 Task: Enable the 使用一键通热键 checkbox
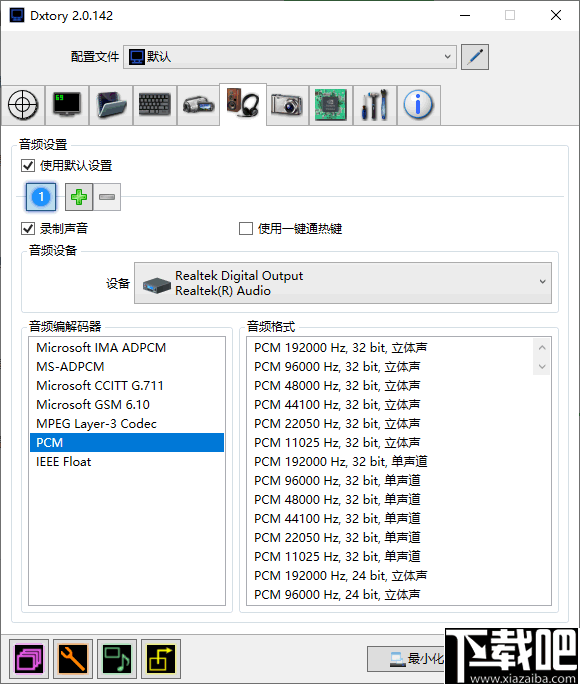[246, 229]
